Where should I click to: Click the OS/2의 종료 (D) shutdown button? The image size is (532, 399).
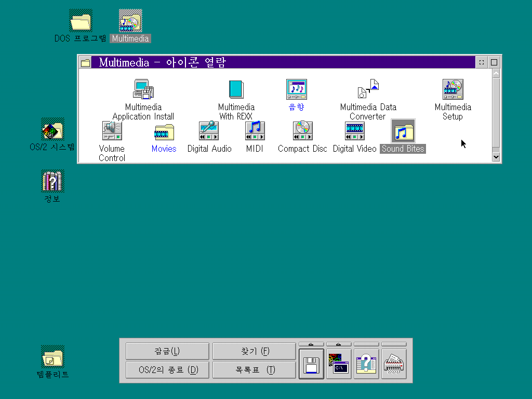click(x=167, y=370)
